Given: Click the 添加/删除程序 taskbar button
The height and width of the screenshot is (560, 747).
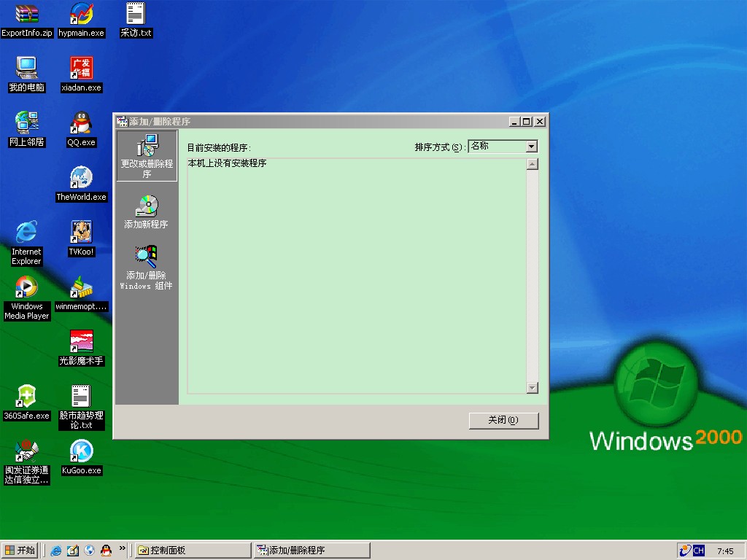Looking at the screenshot, I should [x=312, y=551].
